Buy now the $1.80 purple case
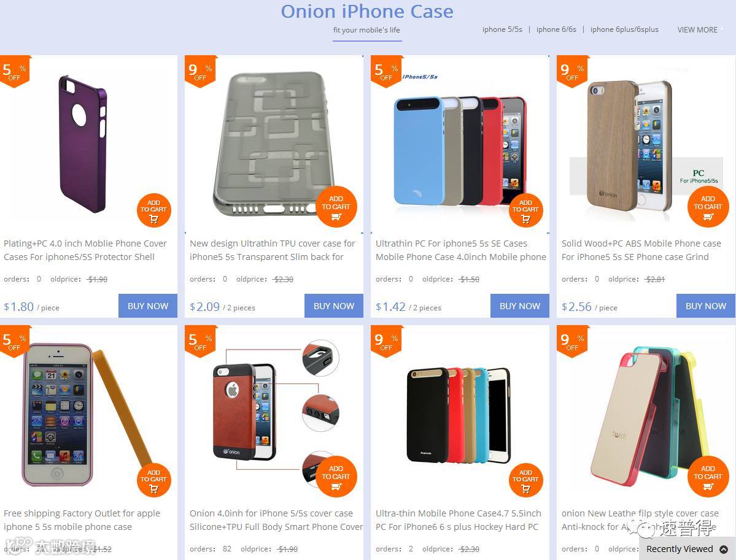 148,306
